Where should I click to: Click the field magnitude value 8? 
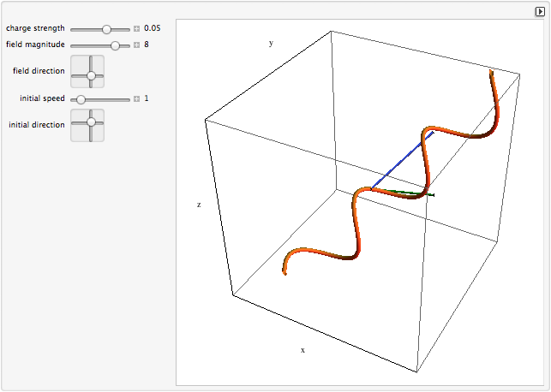147,45
